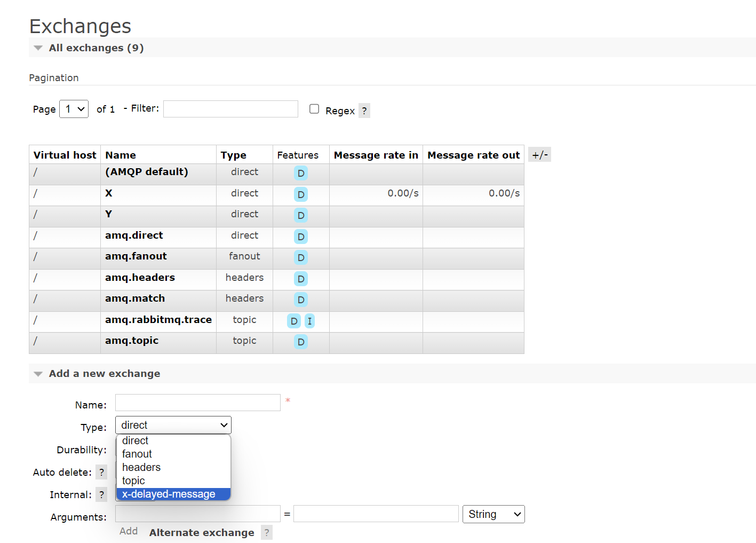This screenshot has height=543, width=756.
Task: Click the plus/minus columns toggle
Action: (x=540, y=155)
